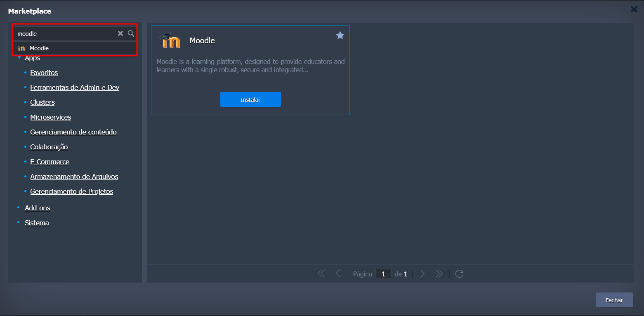Clear the moodle search text
This screenshot has width=644, height=316.
pyautogui.click(x=120, y=33)
